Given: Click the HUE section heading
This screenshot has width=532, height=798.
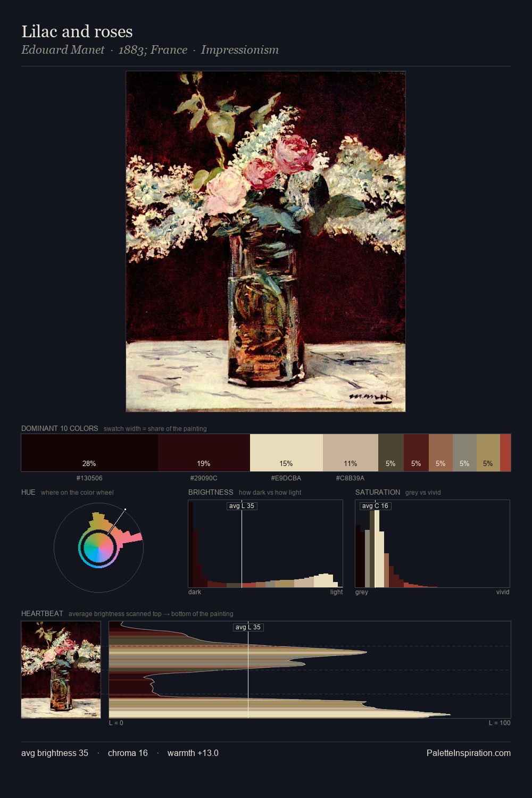Looking at the screenshot, I should coord(28,492).
